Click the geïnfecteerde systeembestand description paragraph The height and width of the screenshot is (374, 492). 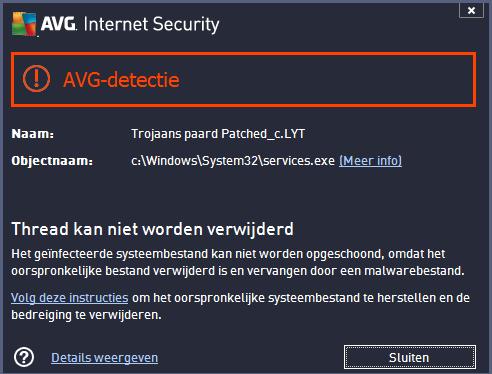238,262
